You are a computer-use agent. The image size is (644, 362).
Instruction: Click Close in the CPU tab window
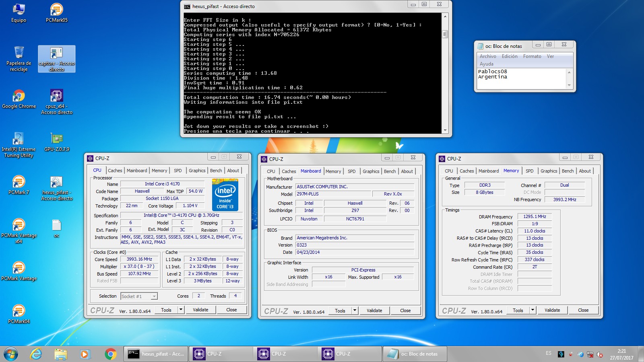(231, 310)
